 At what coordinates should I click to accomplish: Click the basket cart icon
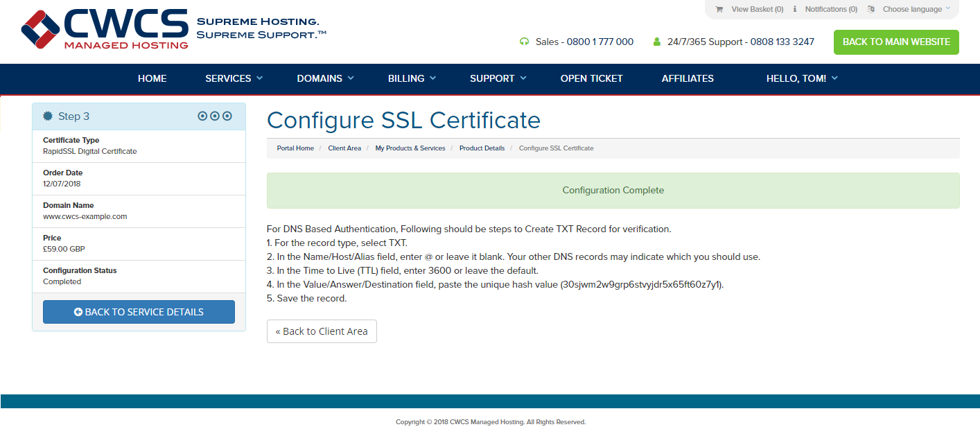point(719,10)
